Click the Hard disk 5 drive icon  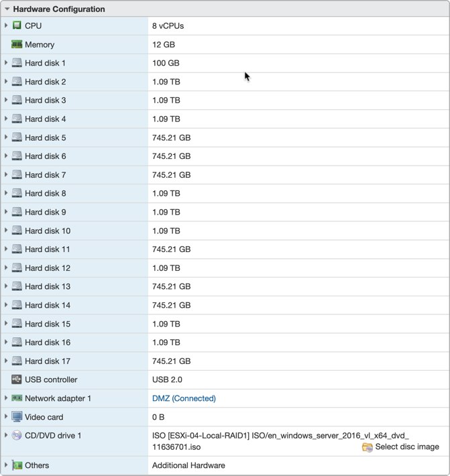pos(17,137)
